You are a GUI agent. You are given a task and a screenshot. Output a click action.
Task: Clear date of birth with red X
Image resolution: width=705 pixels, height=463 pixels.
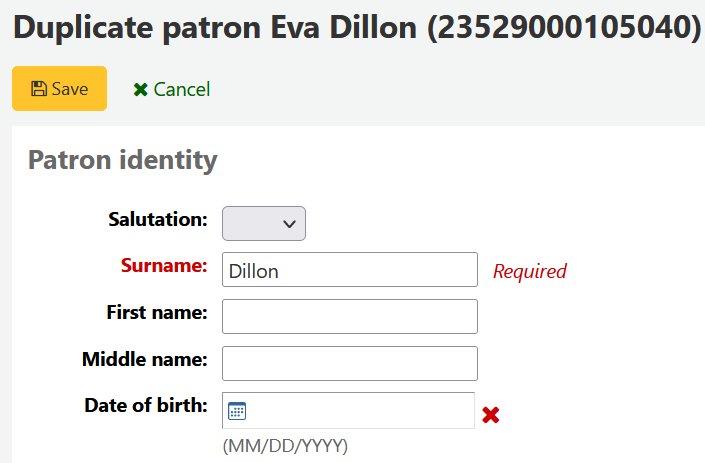point(490,414)
